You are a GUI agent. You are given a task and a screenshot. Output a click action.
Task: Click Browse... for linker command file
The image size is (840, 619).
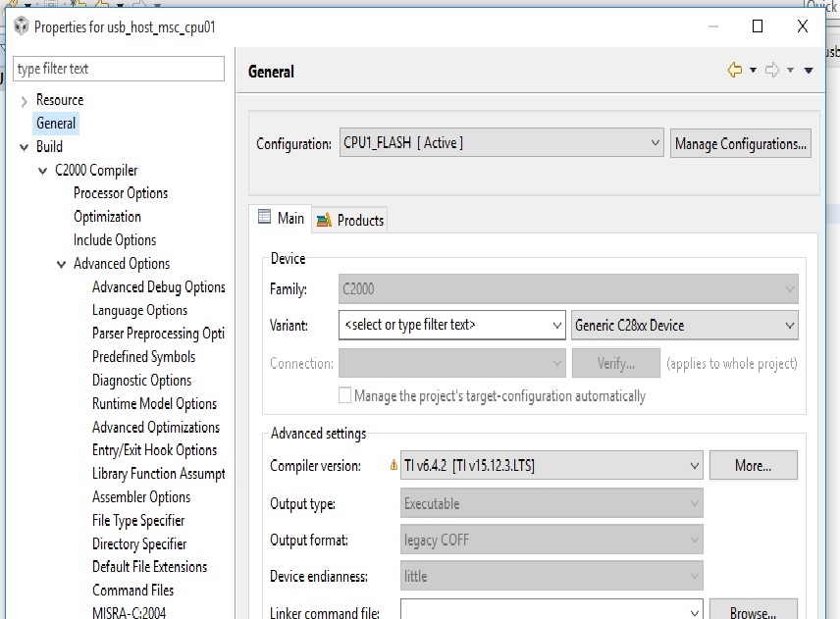754,609
